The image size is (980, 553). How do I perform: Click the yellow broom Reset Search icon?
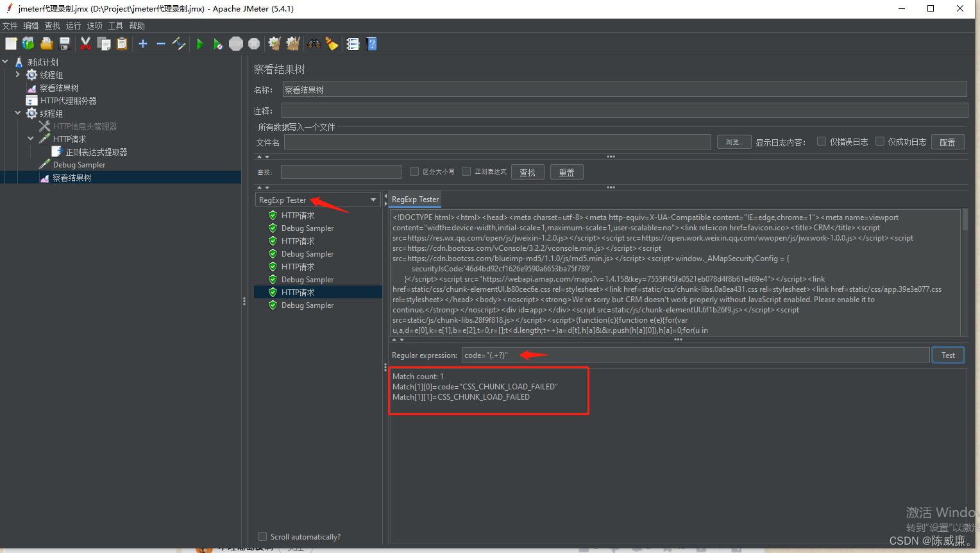[332, 44]
